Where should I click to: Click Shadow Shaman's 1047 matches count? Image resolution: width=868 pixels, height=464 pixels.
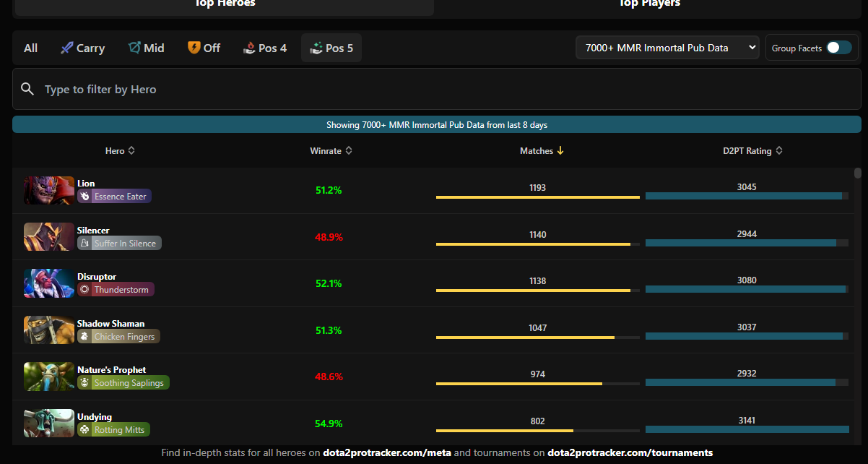tap(537, 328)
